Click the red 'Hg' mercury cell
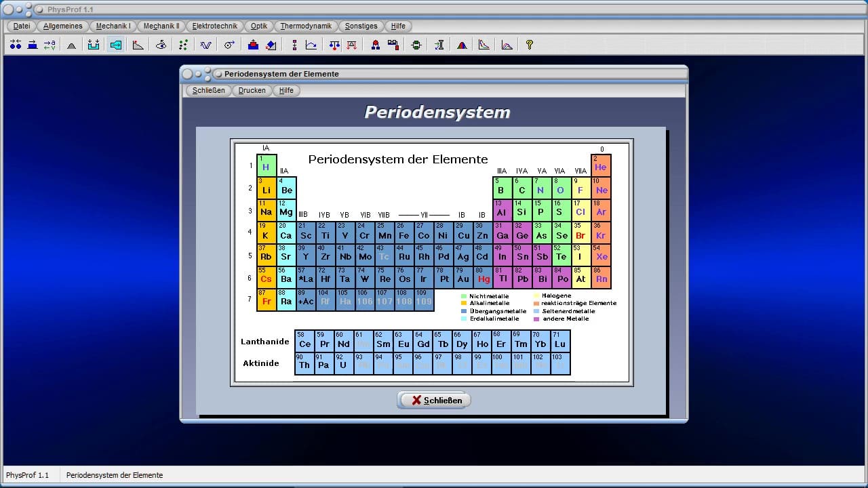 tap(483, 277)
